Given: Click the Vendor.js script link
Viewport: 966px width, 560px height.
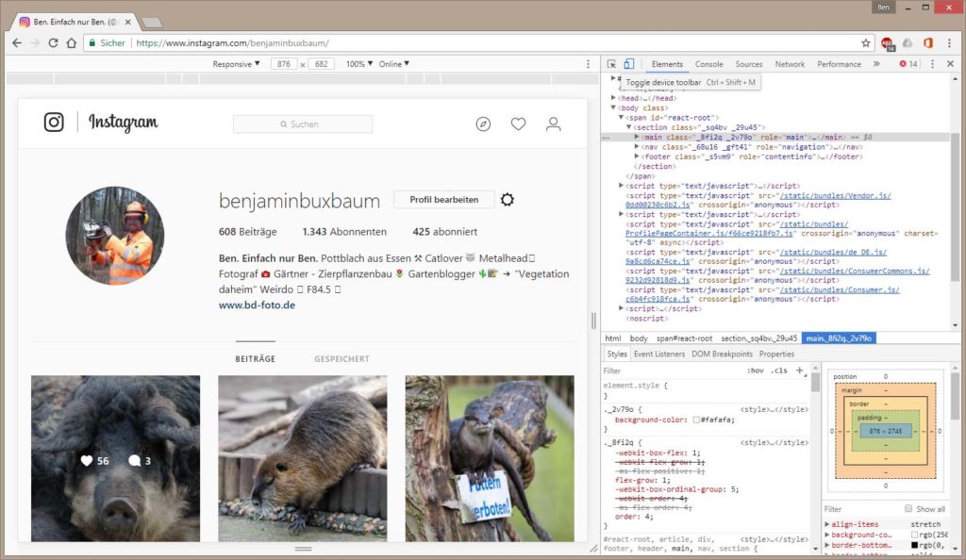Looking at the screenshot, I should pyautogui.click(x=836, y=196).
